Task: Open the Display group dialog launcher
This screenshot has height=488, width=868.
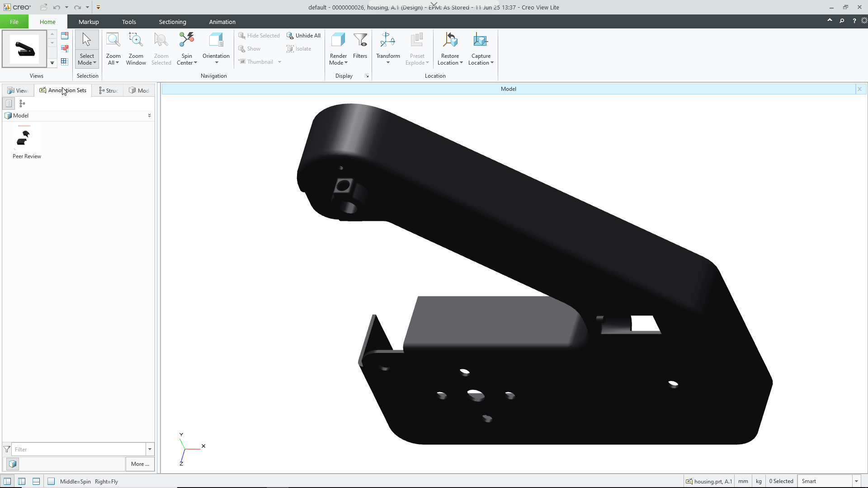Action: pos(367,76)
